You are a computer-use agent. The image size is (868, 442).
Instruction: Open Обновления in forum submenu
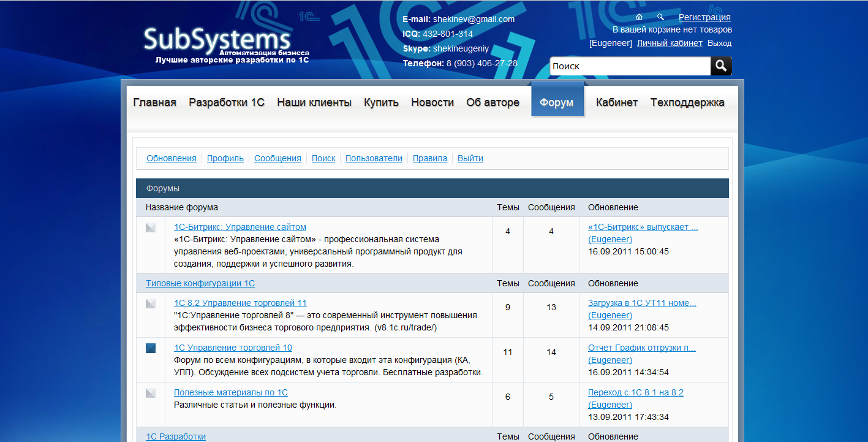point(172,158)
